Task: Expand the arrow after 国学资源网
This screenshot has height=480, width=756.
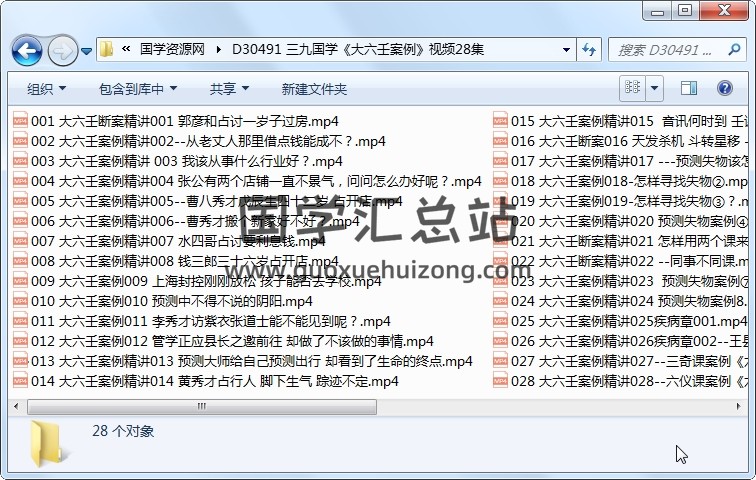Action: (219, 49)
